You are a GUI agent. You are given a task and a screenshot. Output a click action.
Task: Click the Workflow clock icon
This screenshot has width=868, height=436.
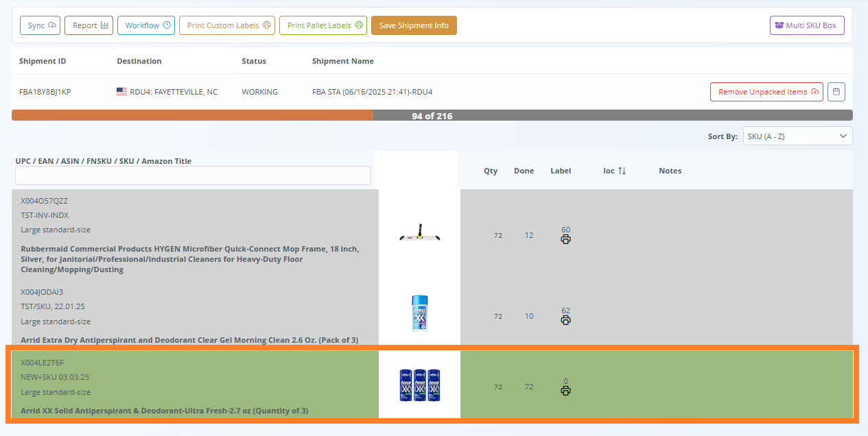pos(165,25)
